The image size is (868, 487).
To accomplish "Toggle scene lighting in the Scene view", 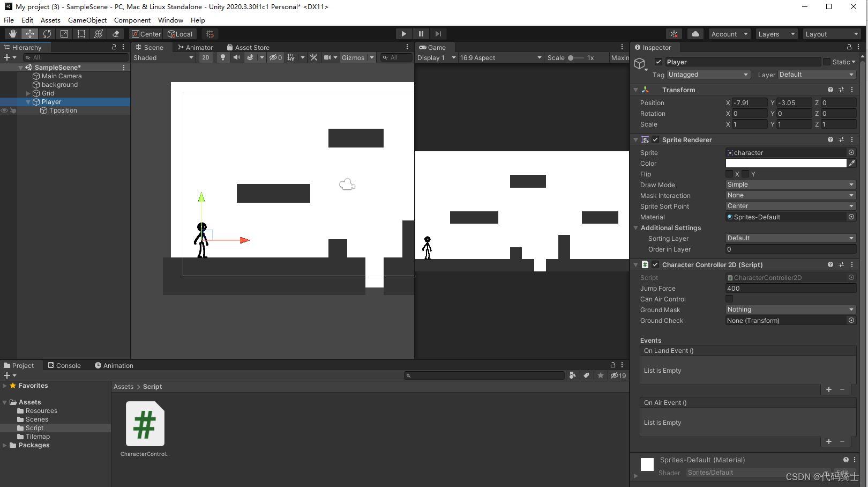I will point(223,57).
